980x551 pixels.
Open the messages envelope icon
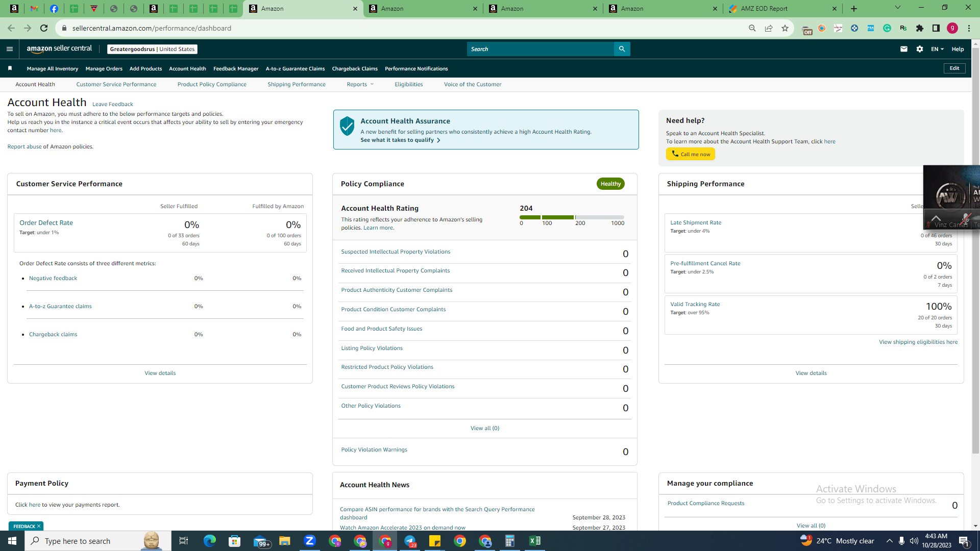coord(904,49)
